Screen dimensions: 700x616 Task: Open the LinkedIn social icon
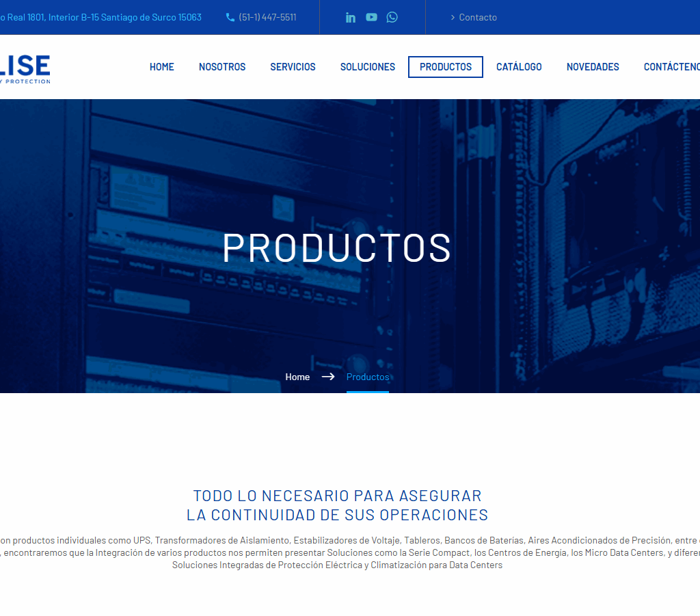click(x=351, y=17)
